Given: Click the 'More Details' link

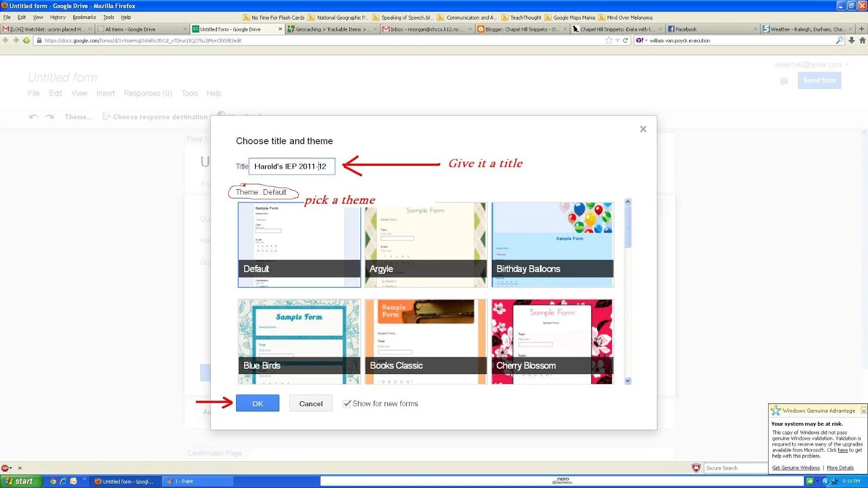Looking at the screenshot, I should click(x=840, y=468).
